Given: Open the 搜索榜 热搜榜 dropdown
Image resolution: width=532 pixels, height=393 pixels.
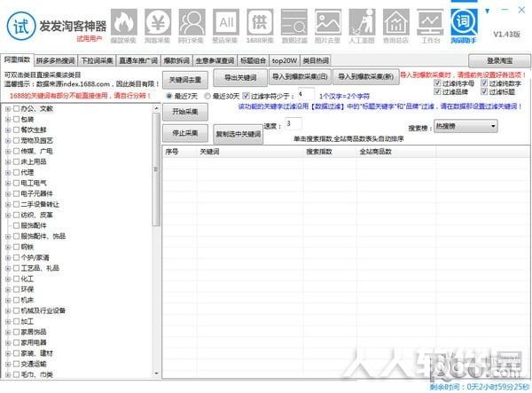Looking at the screenshot, I should [x=465, y=126].
